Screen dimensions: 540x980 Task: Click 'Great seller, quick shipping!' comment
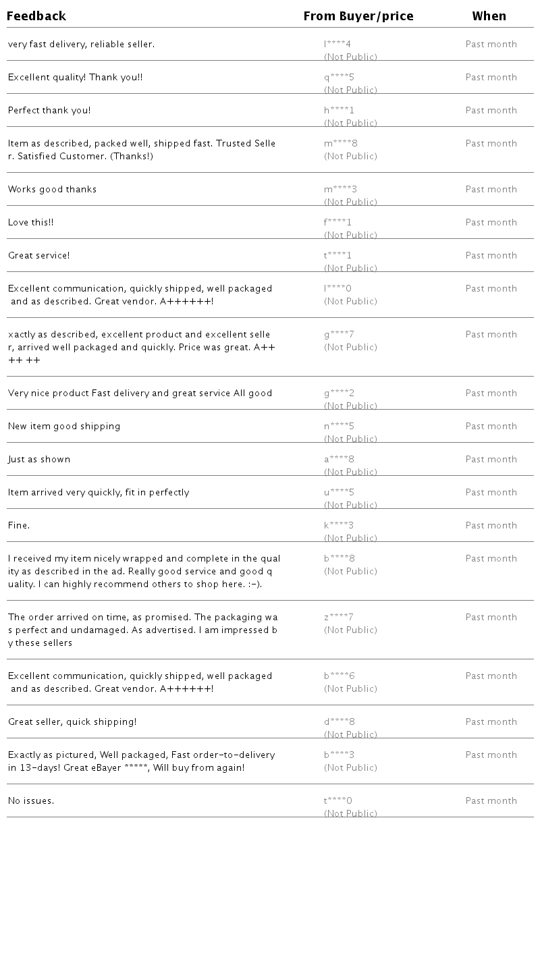(x=72, y=722)
